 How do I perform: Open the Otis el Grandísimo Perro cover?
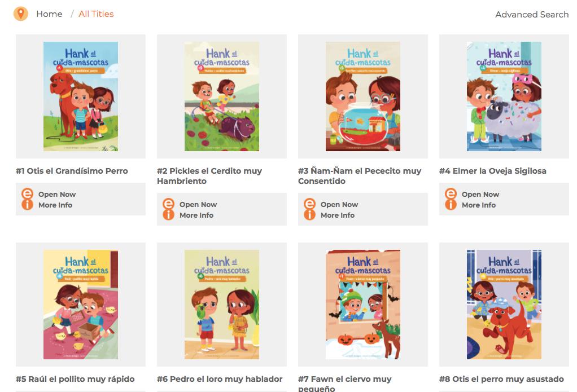(81, 96)
